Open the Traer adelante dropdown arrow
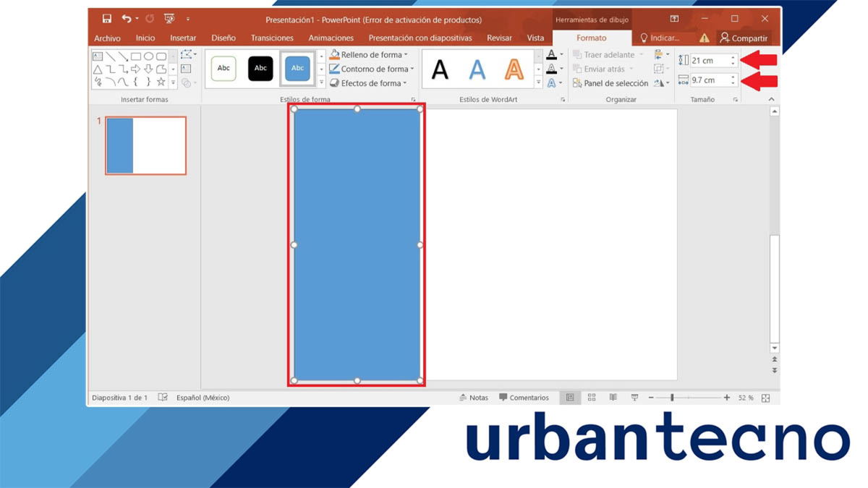Image resolution: width=868 pixels, height=488 pixels. click(642, 54)
